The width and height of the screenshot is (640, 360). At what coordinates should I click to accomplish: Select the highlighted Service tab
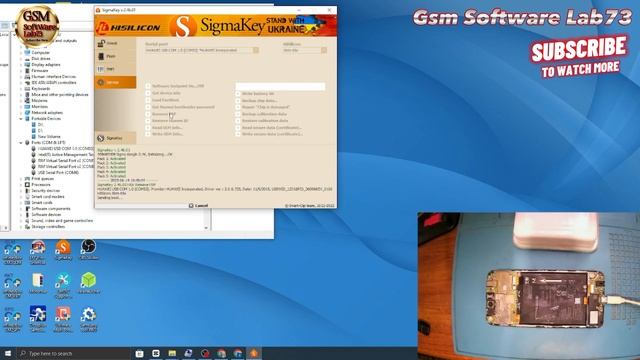coord(115,82)
